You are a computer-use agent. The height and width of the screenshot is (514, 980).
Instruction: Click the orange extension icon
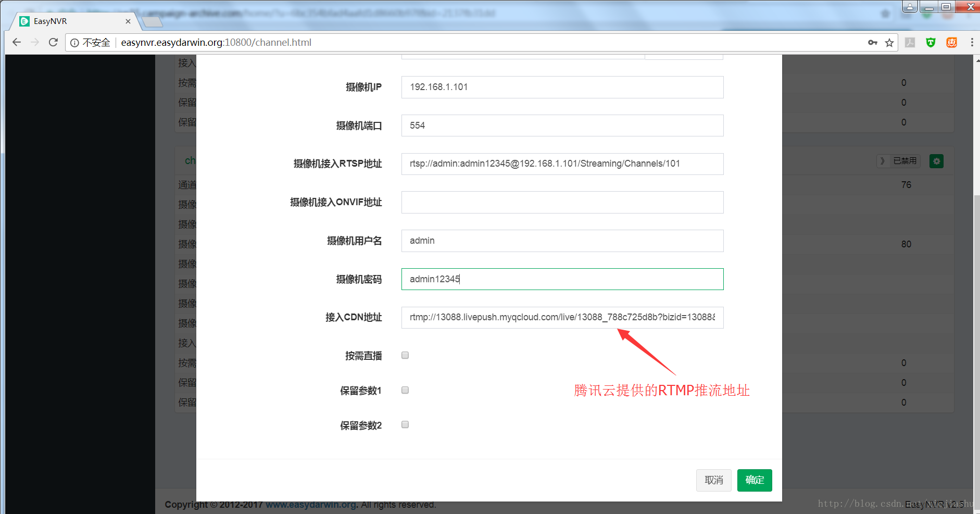click(x=952, y=43)
